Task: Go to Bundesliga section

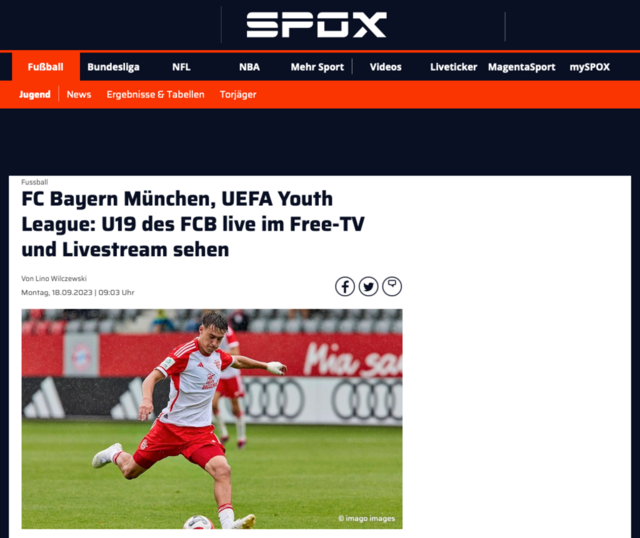Action: [113, 67]
